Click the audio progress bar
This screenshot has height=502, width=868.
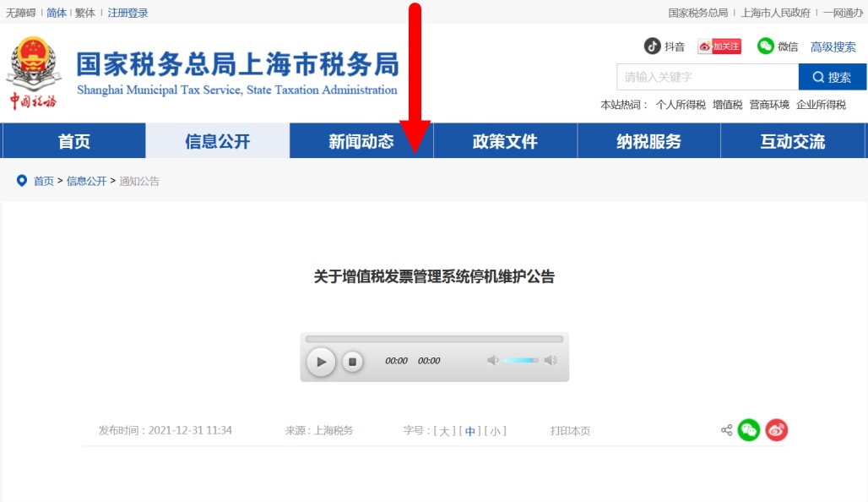(x=434, y=339)
